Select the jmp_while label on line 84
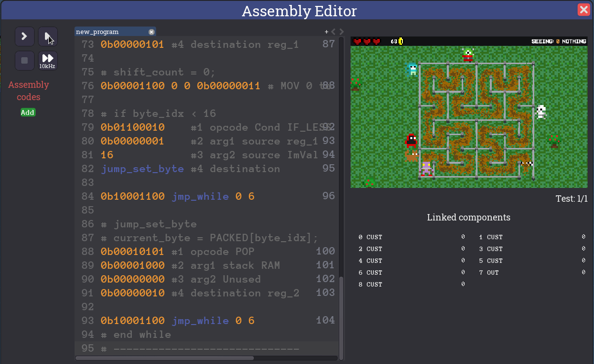The width and height of the screenshot is (594, 364). [200, 196]
